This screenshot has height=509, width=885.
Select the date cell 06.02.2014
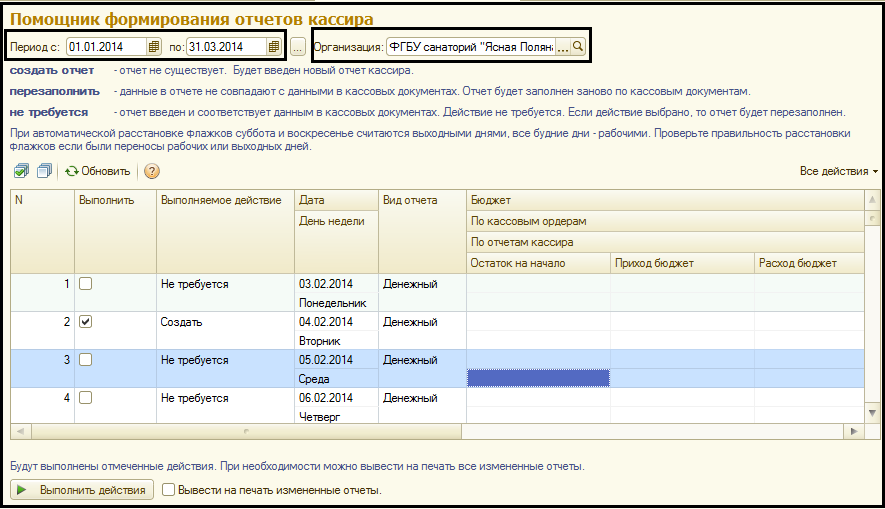(336, 398)
